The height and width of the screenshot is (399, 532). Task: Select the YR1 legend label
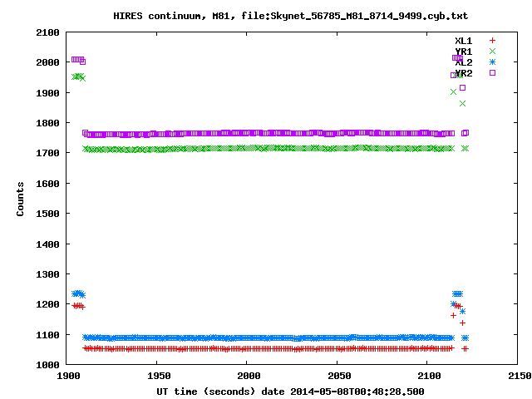(x=464, y=52)
